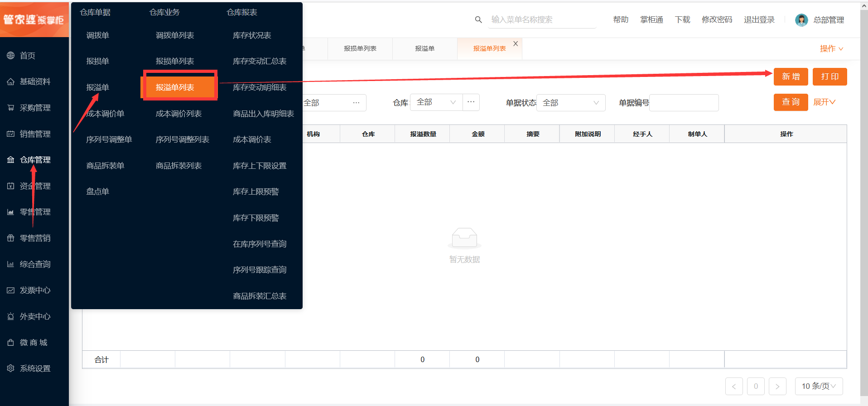Click the 基础资料 house icon
Screen dimensions: 868x406
10,81
